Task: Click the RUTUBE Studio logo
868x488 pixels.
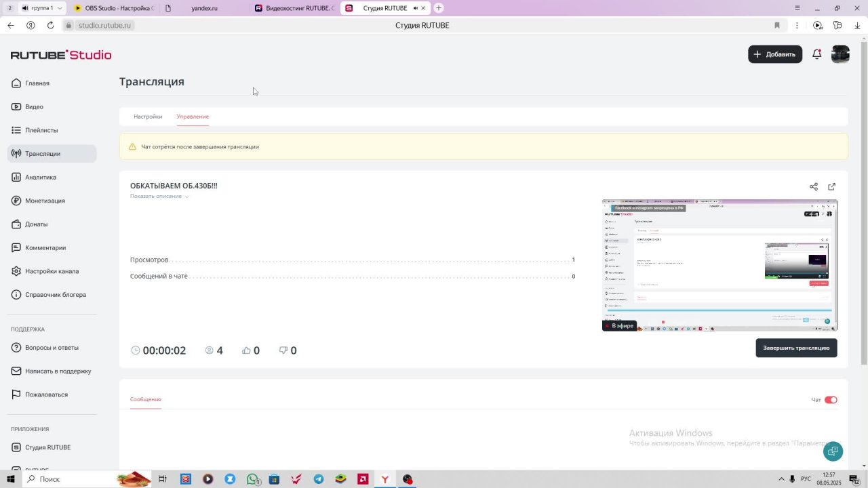Action: click(61, 55)
